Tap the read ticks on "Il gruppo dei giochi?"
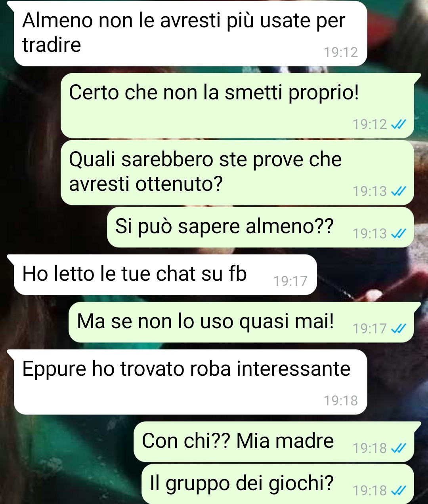This screenshot has width=428, height=504. pos(398,491)
